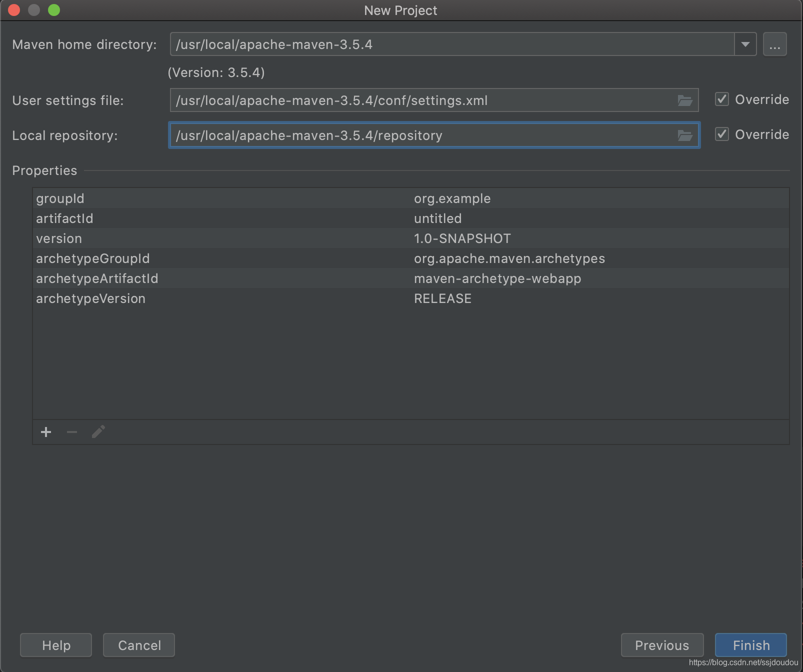Select the groupId property row
This screenshot has height=672, width=803.
411,198
